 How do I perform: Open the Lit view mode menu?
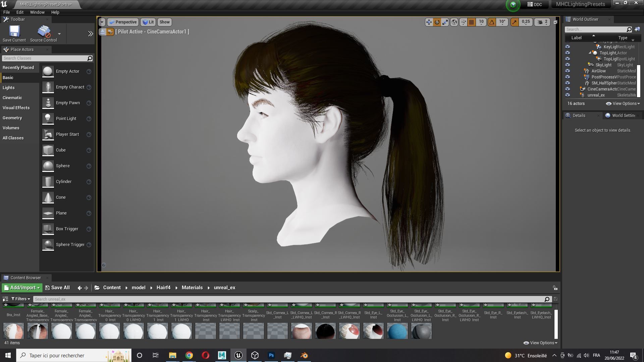148,22
